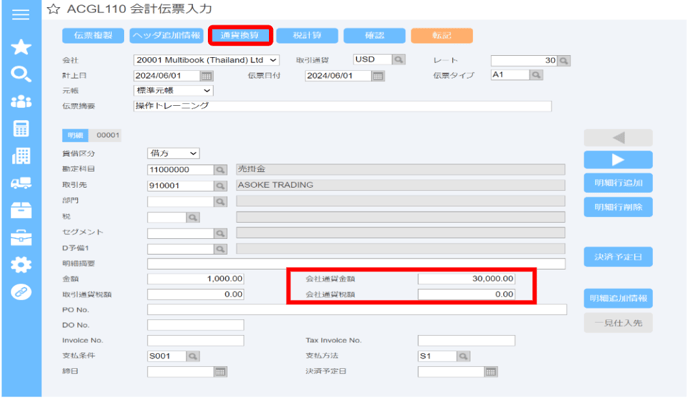Focus the 明細摘要 input field

(x=356, y=264)
